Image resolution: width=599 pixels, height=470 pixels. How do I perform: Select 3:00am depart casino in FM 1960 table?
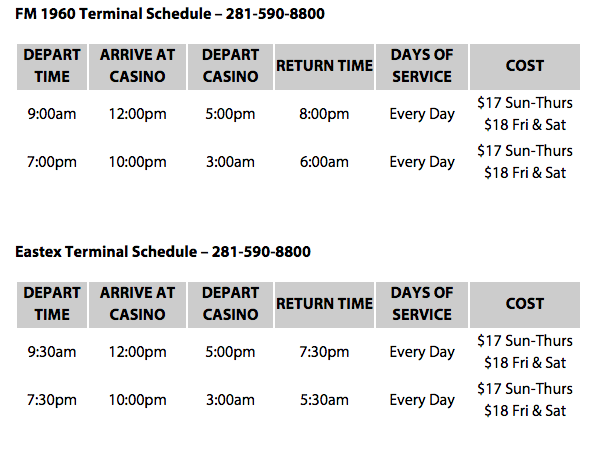pyautogui.click(x=230, y=162)
